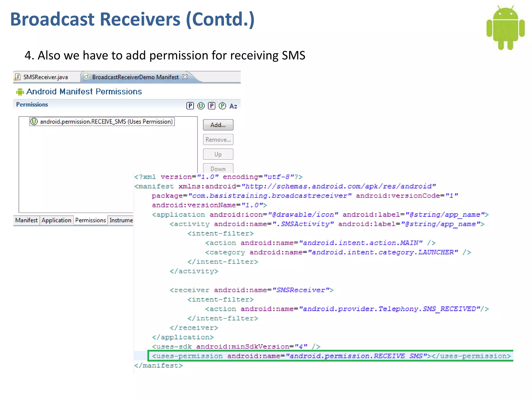Image resolution: width=532 pixels, height=399 pixels.
Task: Click the Add... button
Action: 218,125
